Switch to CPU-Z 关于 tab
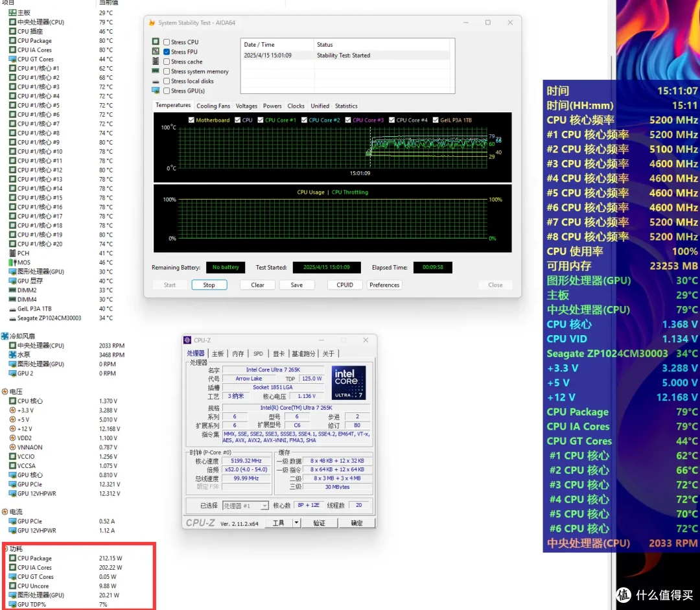The image size is (700, 610). (x=328, y=354)
